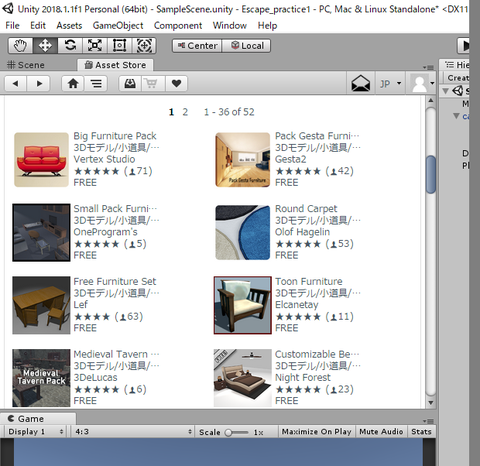Toggle Local handle rotation button
The width and height of the screenshot is (480, 466).
point(246,46)
